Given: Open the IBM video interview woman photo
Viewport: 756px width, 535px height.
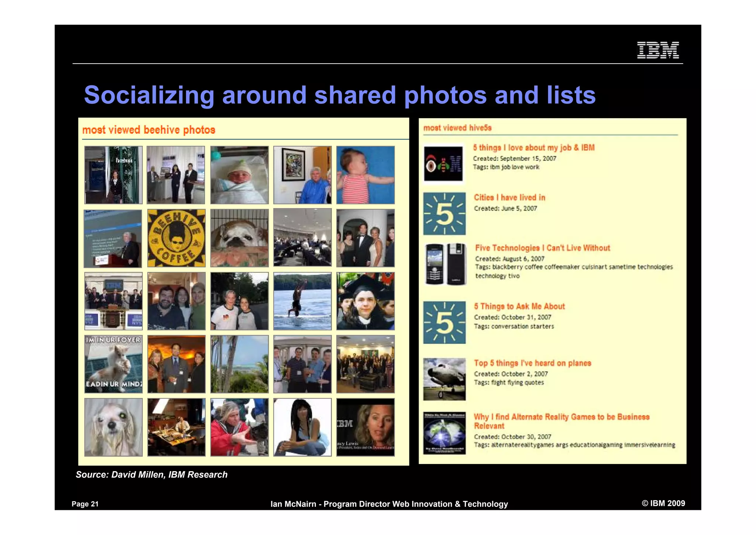Looking at the screenshot, I should coord(365,427).
